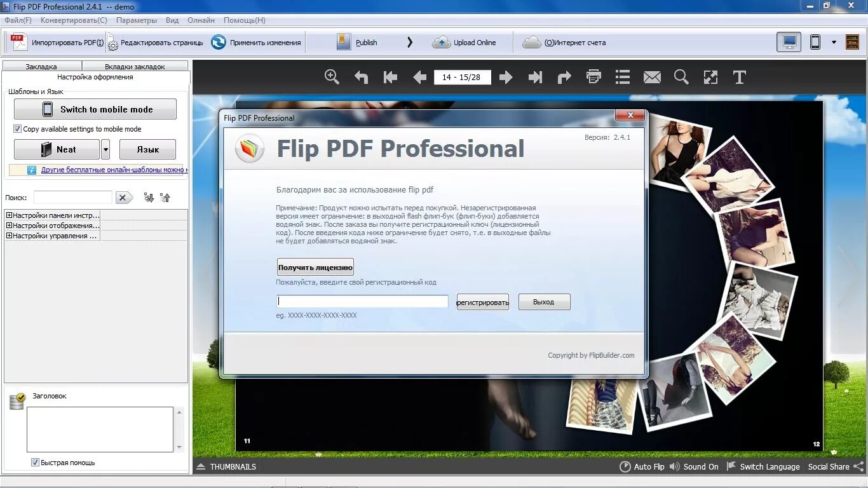Expand Настройки отображения tree node

tap(10, 226)
